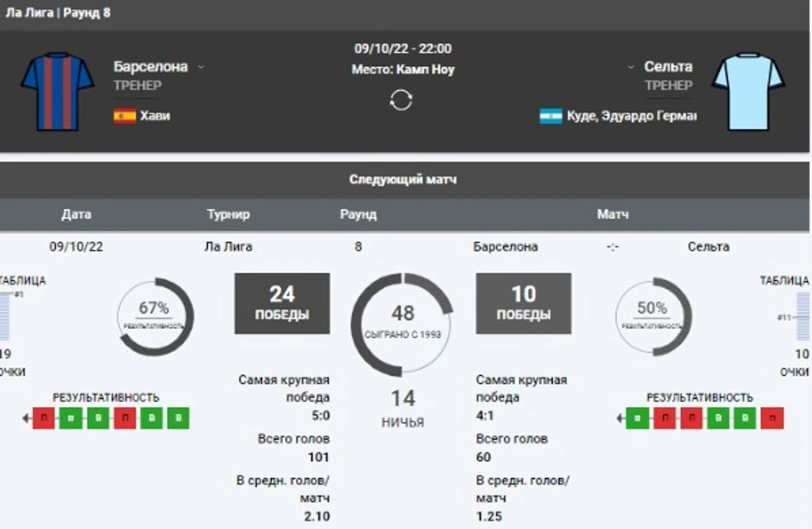The image size is (812, 529).
Task: Open Барселона link in the match row
Action: click(x=505, y=247)
